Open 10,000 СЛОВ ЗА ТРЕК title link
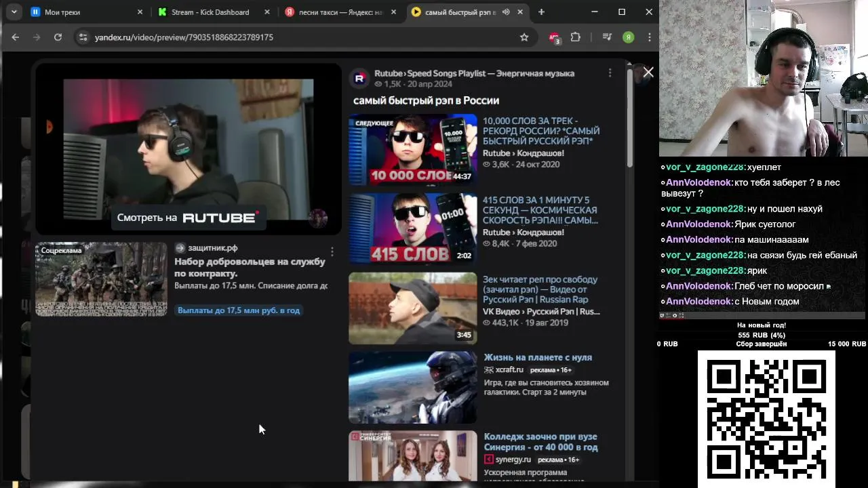Screen dimensions: 868x488 point(541,131)
